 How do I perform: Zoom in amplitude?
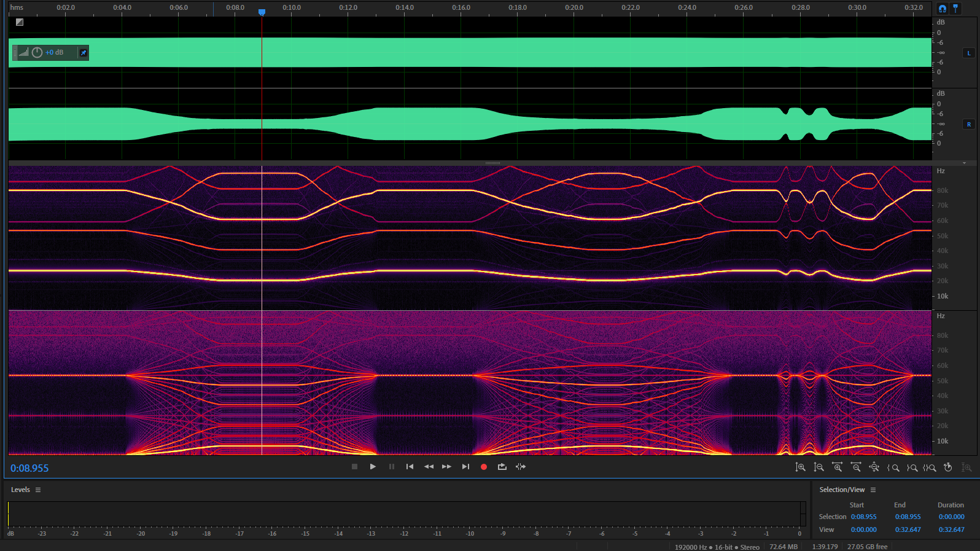(x=801, y=467)
